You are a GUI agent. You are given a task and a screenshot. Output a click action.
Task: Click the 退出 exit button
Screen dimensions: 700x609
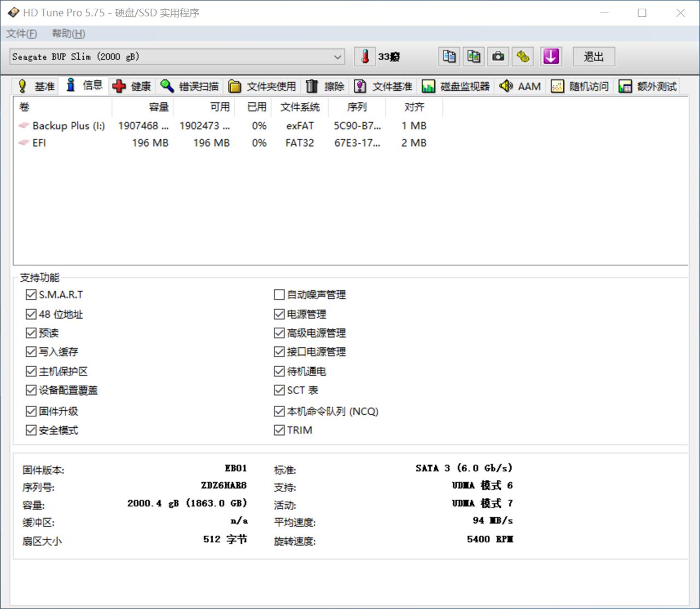(593, 57)
